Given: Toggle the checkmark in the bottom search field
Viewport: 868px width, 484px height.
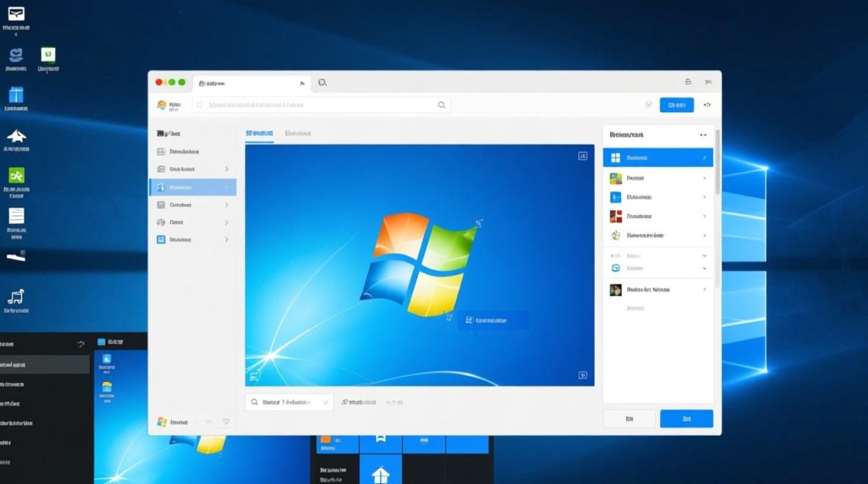Looking at the screenshot, I should (x=325, y=402).
